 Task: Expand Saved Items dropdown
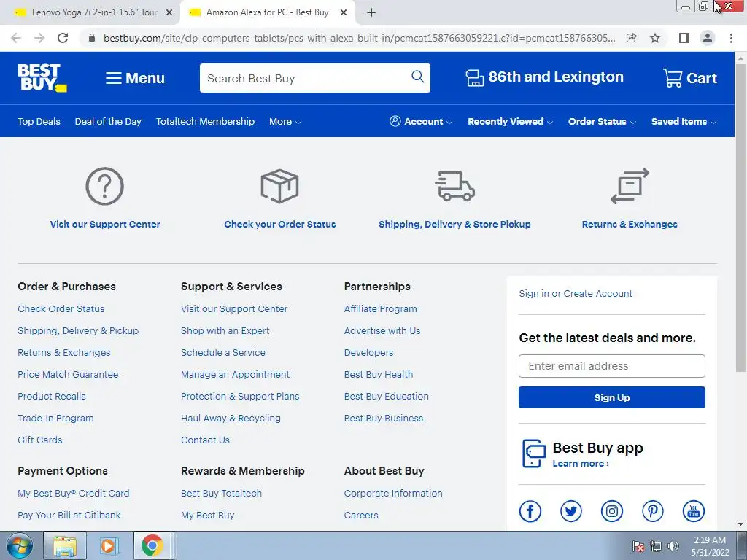pyautogui.click(x=684, y=122)
